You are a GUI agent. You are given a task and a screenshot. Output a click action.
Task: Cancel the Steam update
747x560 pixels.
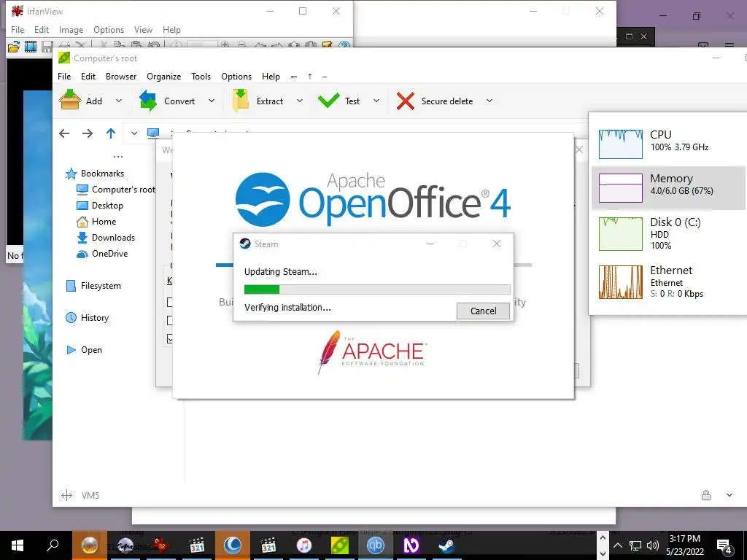[x=483, y=311]
